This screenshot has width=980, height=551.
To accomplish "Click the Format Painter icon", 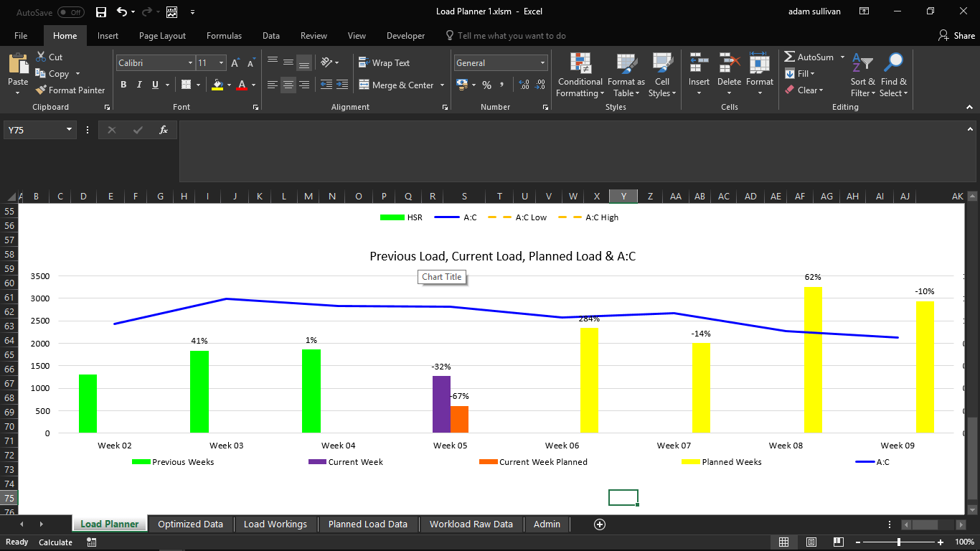I will (x=41, y=90).
